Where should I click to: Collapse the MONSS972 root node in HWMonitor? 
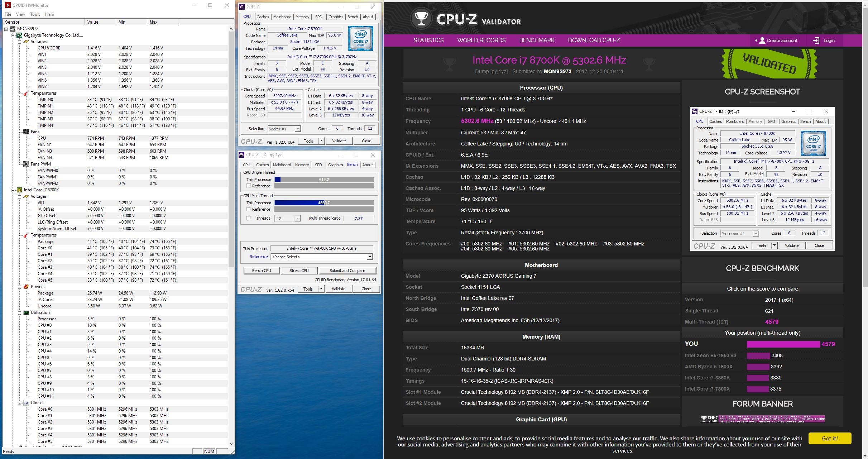[6, 29]
